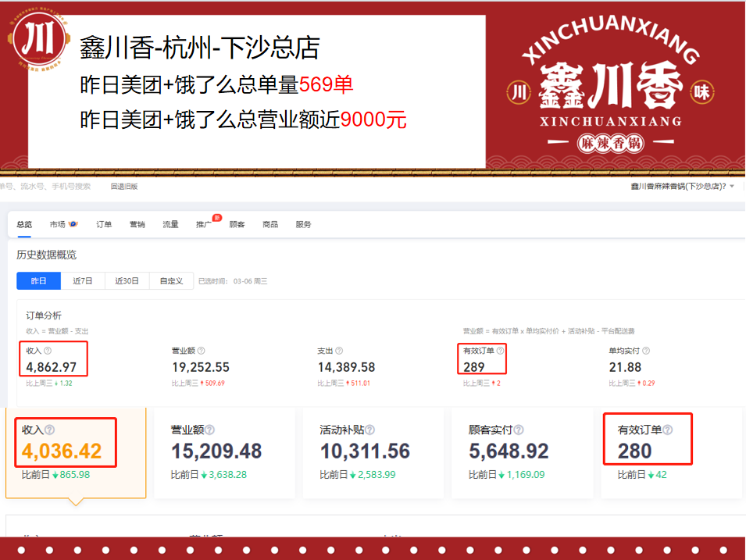The height and width of the screenshot is (560, 746).
Task: Click the order number search field
Action: click(45, 187)
